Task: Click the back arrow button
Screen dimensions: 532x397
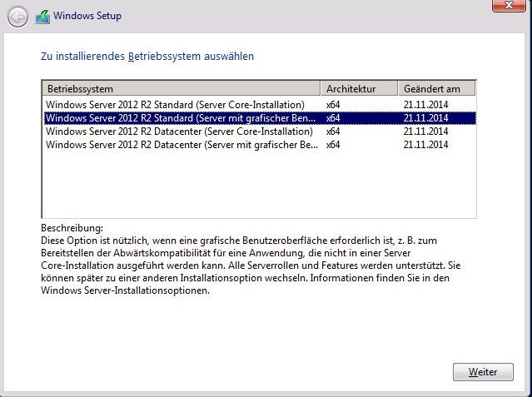Action: pyautogui.click(x=17, y=16)
